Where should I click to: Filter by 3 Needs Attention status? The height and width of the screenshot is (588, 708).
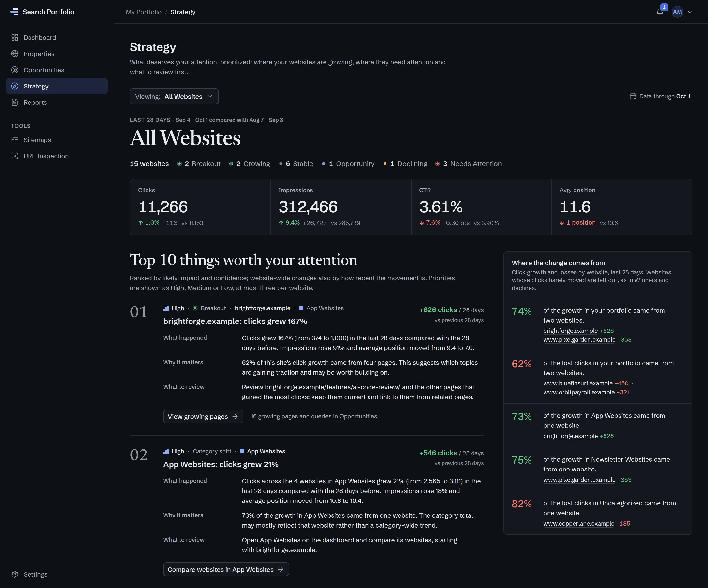(x=468, y=164)
